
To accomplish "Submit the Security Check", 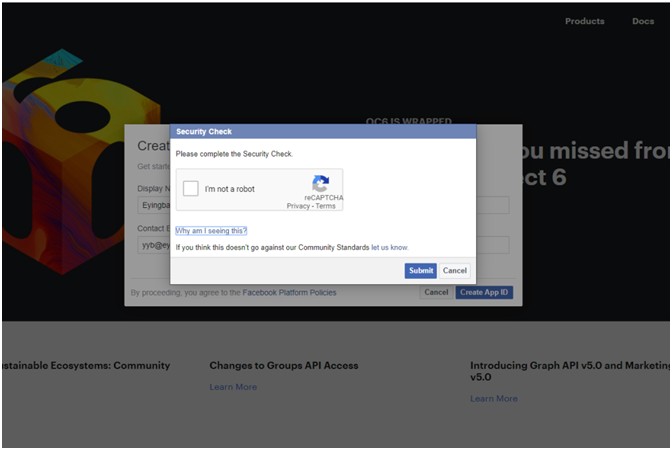I will pos(420,270).
